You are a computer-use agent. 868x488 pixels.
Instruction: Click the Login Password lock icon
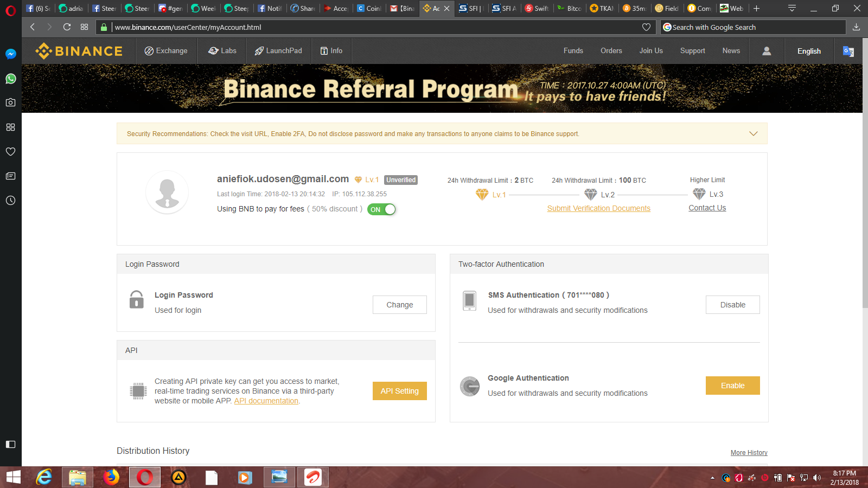(137, 299)
